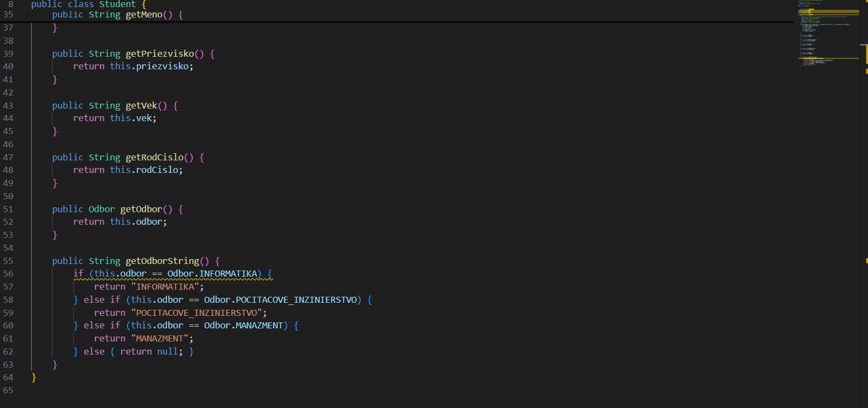
Task: Click the yellow closing brace on line 64
Action: (x=34, y=377)
